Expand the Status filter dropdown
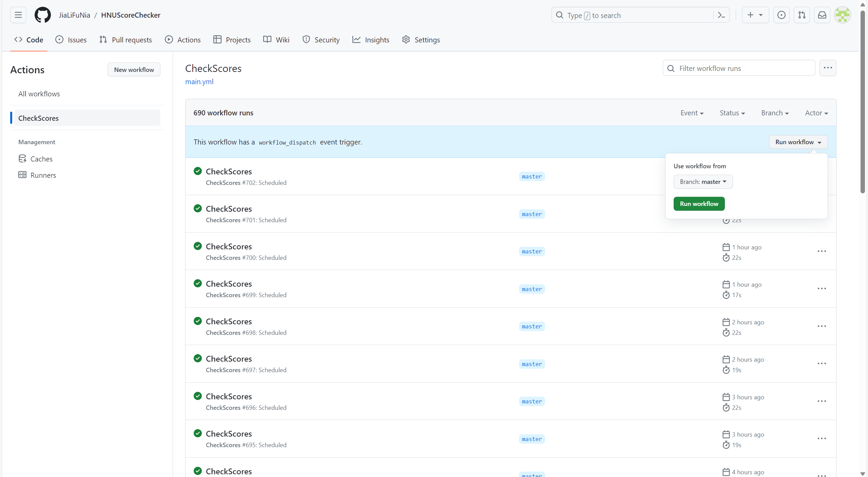868x477 pixels. pyautogui.click(x=732, y=113)
